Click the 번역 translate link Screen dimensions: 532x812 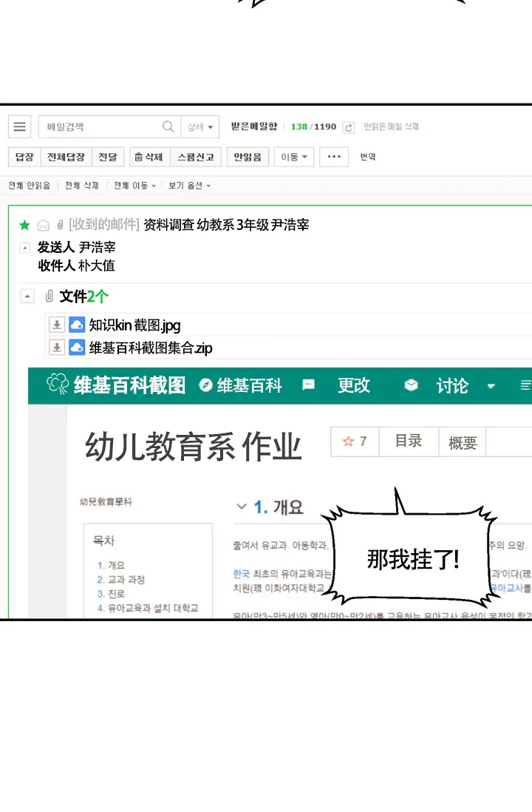point(368,157)
